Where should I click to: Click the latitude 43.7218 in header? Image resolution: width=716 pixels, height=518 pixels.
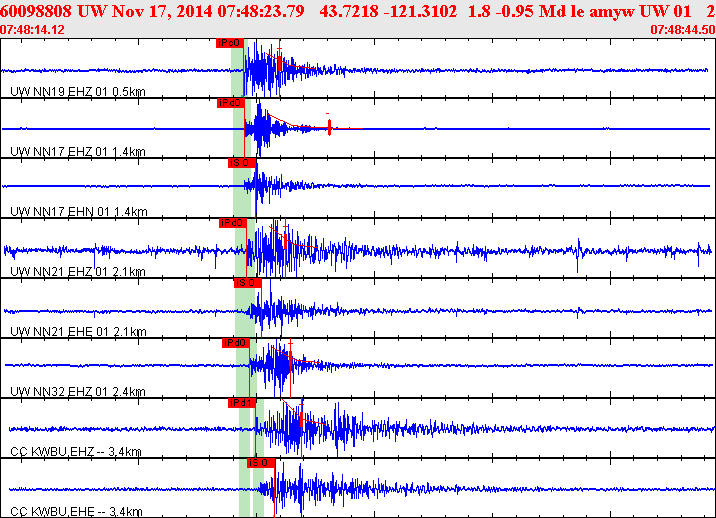coord(349,11)
